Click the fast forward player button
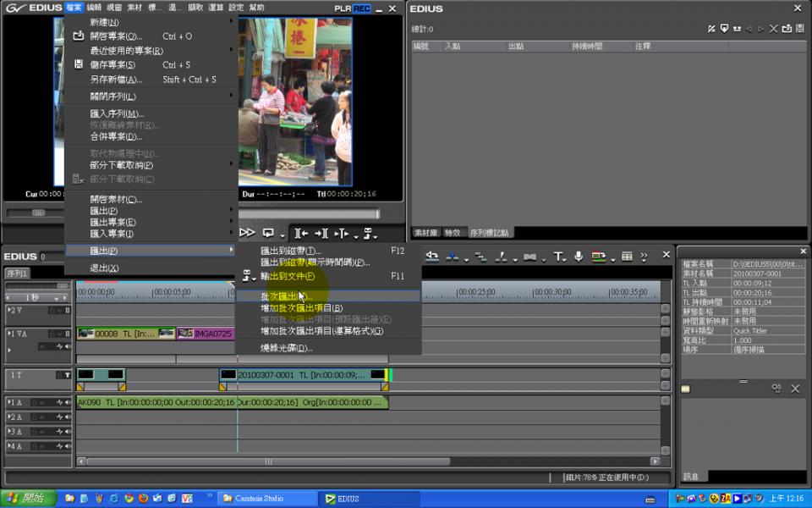This screenshot has width=812, height=508. tap(247, 233)
